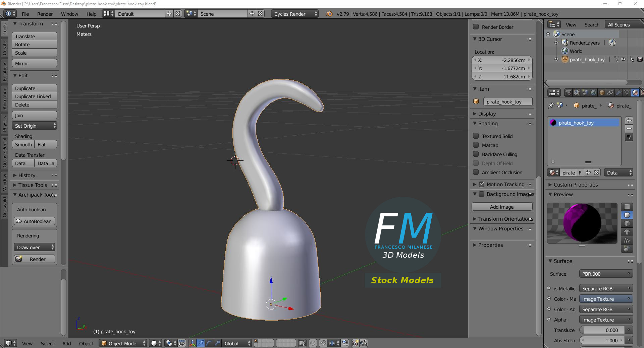Open the Set Origin dropdown

(x=35, y=126)
